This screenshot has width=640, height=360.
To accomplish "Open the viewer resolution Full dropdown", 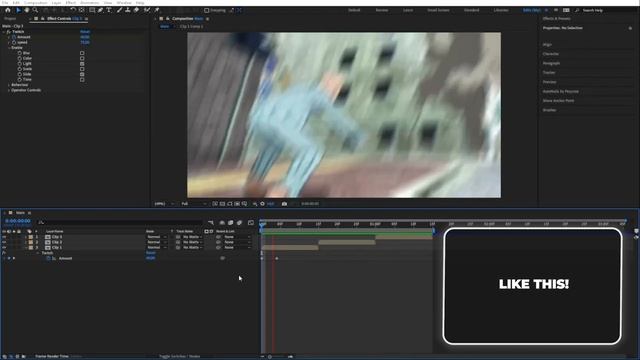I will [x=193, y=204].
